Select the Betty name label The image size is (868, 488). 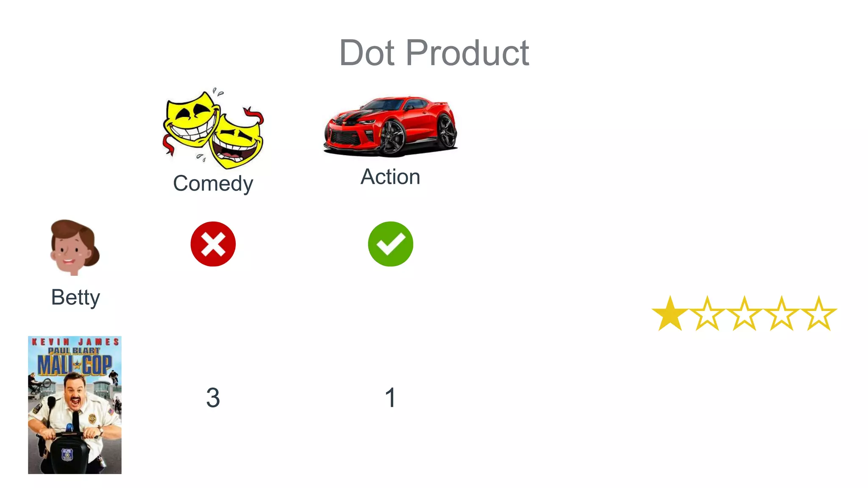click(75, 297)
